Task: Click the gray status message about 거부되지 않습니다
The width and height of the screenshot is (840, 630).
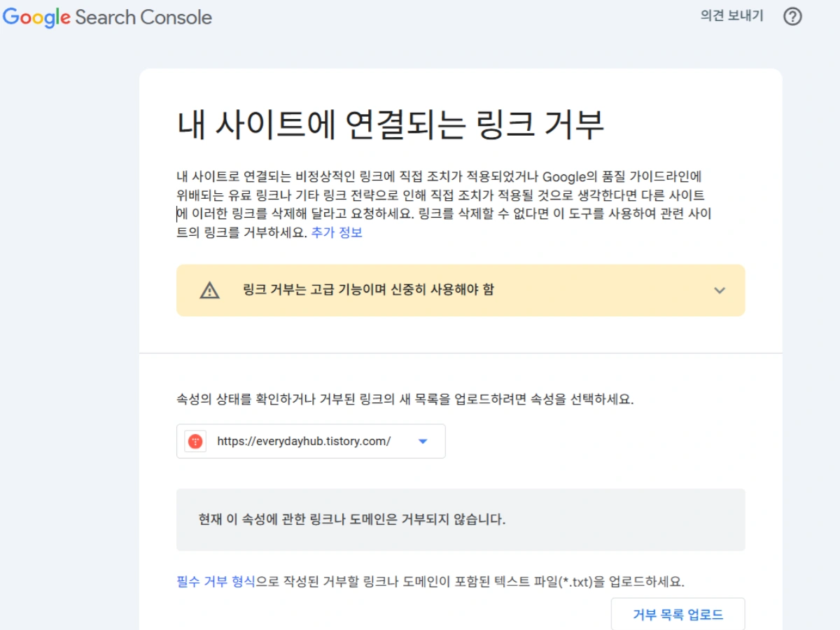Action: [x=352, y=519]
